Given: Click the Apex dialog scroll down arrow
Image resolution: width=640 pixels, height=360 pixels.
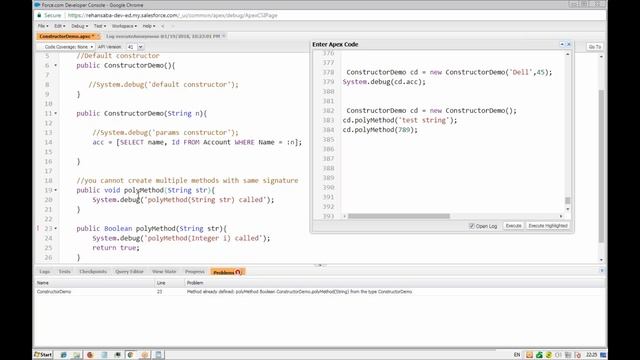Looking at the screenshot, I should (567, 209).
